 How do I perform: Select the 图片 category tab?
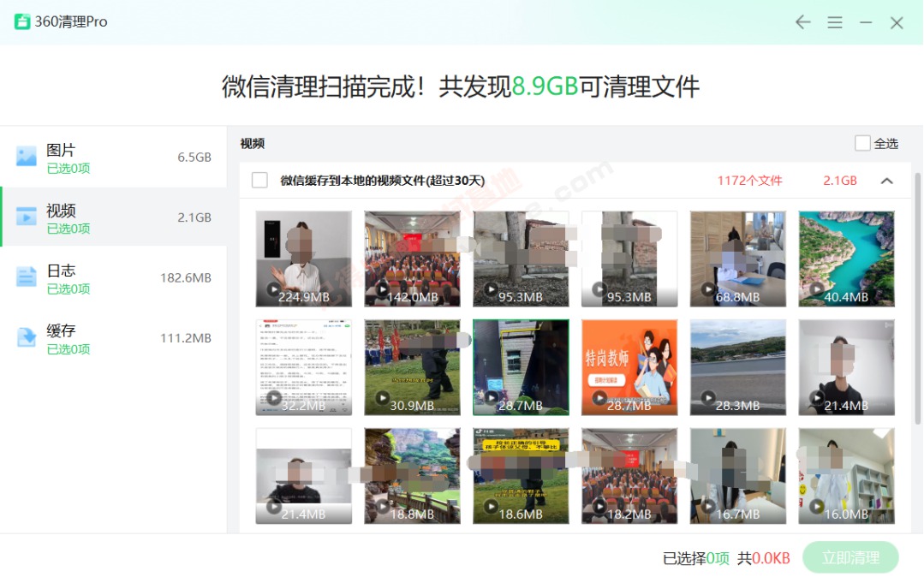pyautogui.click(x=114, y=158)
